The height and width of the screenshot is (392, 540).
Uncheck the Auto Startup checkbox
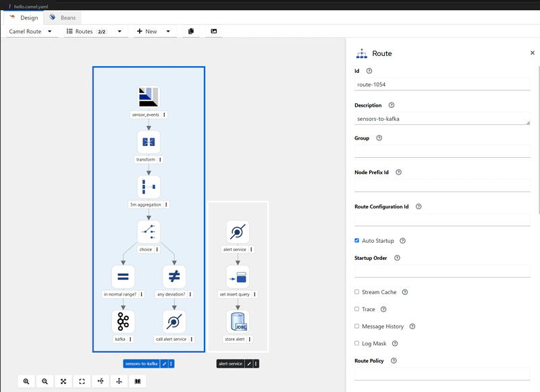click(357, 241)
